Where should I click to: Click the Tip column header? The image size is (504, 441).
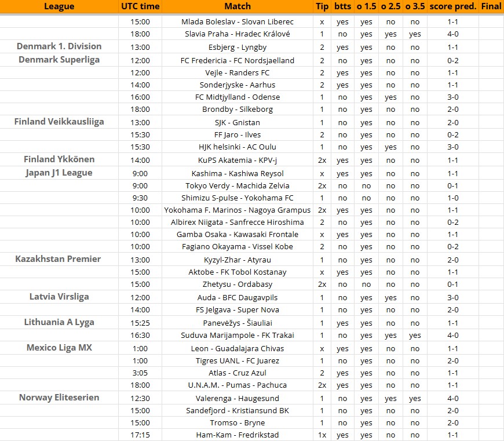pyautogui.click(x=322, y=6)
